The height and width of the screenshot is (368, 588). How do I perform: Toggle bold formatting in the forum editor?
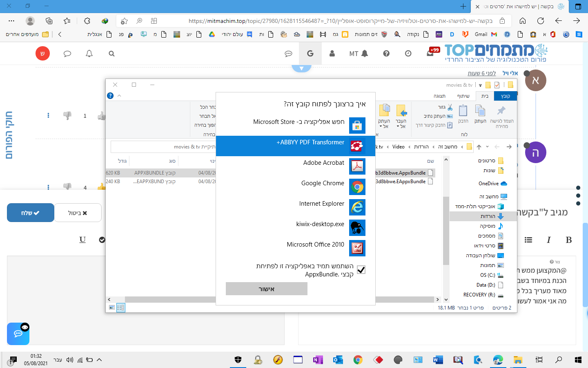[569, 240]
